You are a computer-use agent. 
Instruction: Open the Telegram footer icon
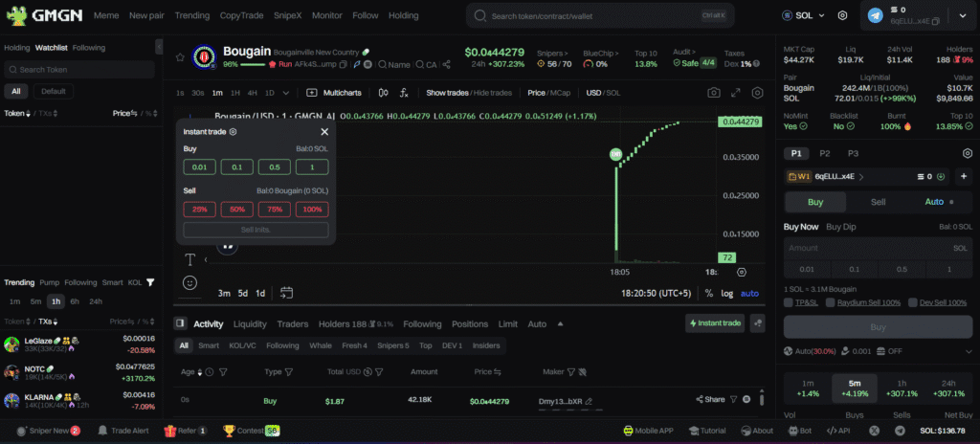point(900,431)
